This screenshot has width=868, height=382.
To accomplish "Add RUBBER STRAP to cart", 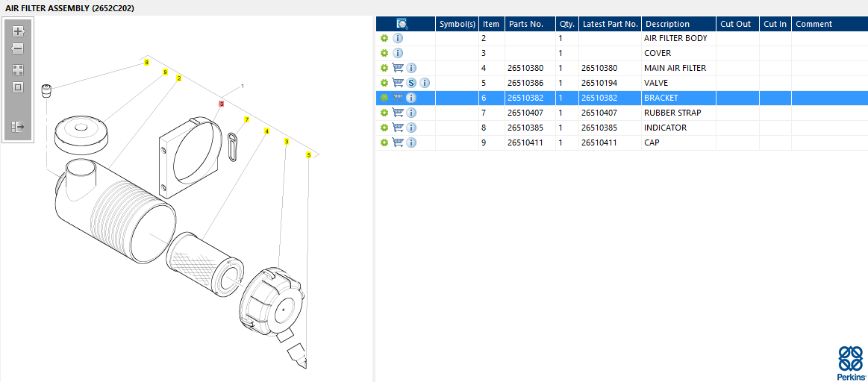I will pyautogui.click(x=398, y=113).
